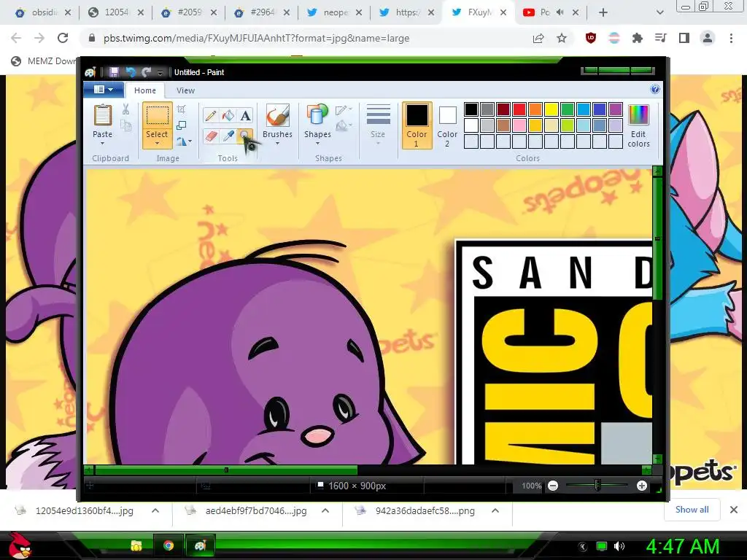The image size is (747, 560).
Task: Open File Explorer from the taskbar
Action: click(x=136, y=545)
